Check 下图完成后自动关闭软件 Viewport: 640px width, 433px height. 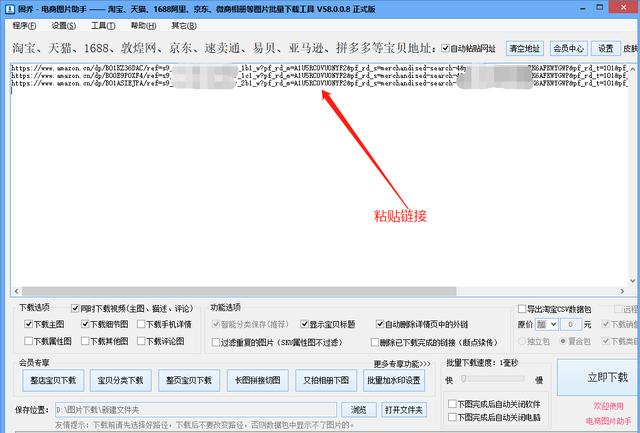[451, 403]
